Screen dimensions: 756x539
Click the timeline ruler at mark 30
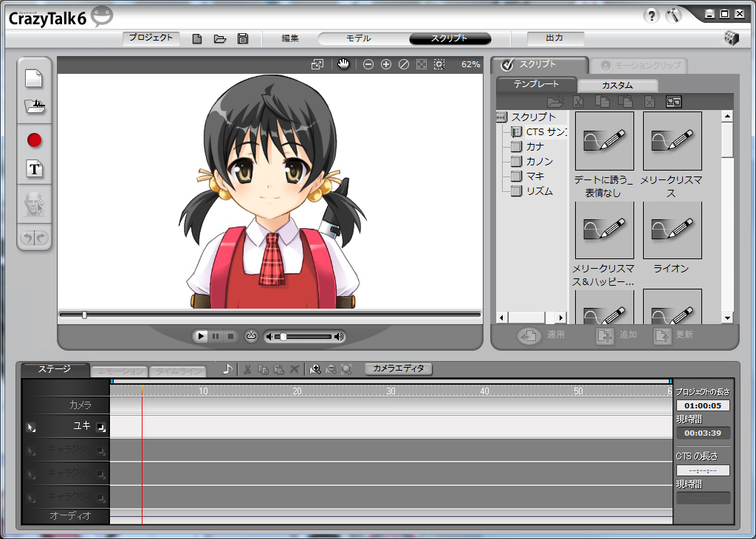coord(391,391)
